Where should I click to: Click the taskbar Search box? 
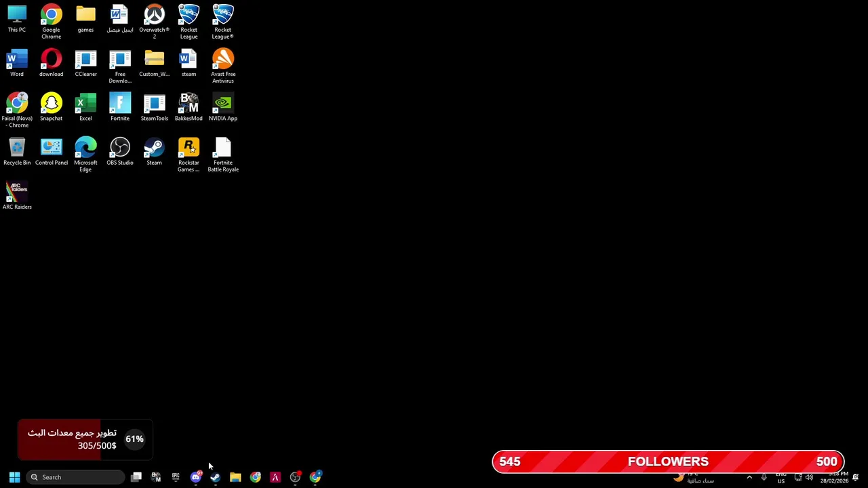[76, 477]
